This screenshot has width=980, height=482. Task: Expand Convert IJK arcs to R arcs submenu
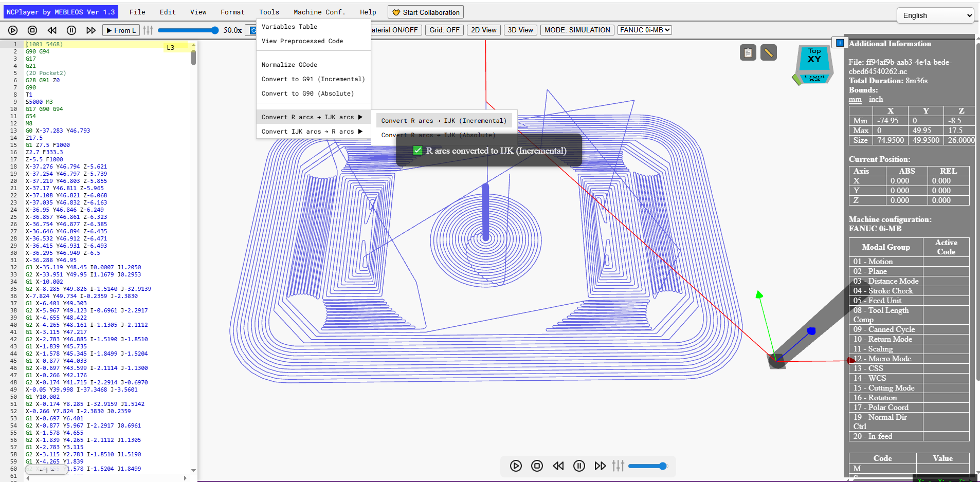point(313,132)
